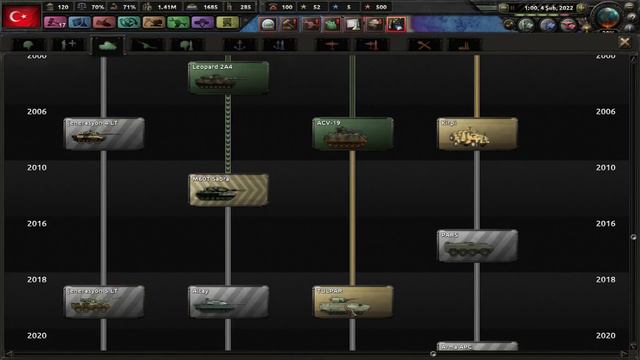Click the red phone value 100

pos(287,7)
